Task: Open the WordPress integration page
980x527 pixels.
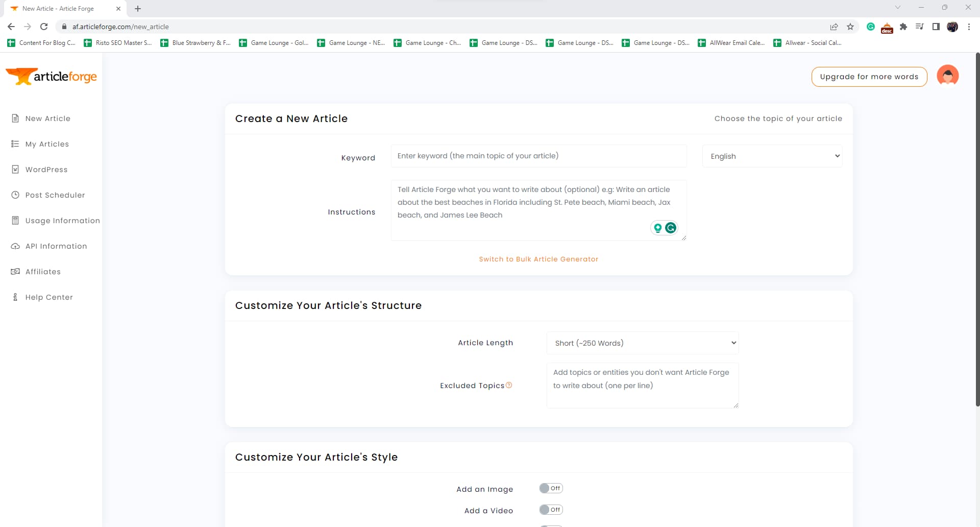Action: 46,169
